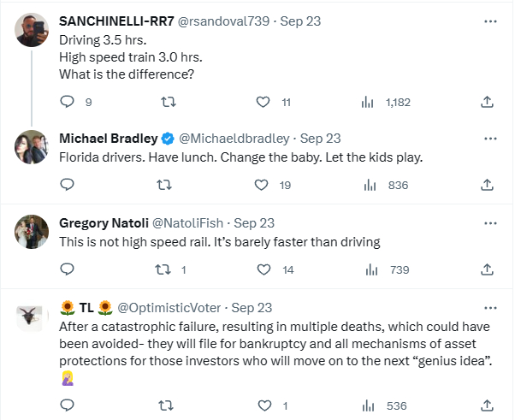This screenshot has height=420, width=515.
Task: Retweet the SANCHINELLI-RR7 driving tweet
Action: click(x=169, y=102)
